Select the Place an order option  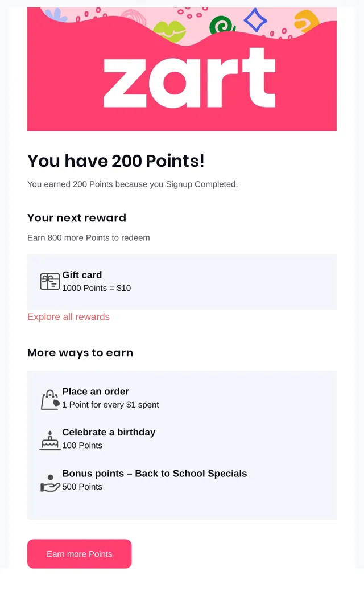(x=96, y=392)
